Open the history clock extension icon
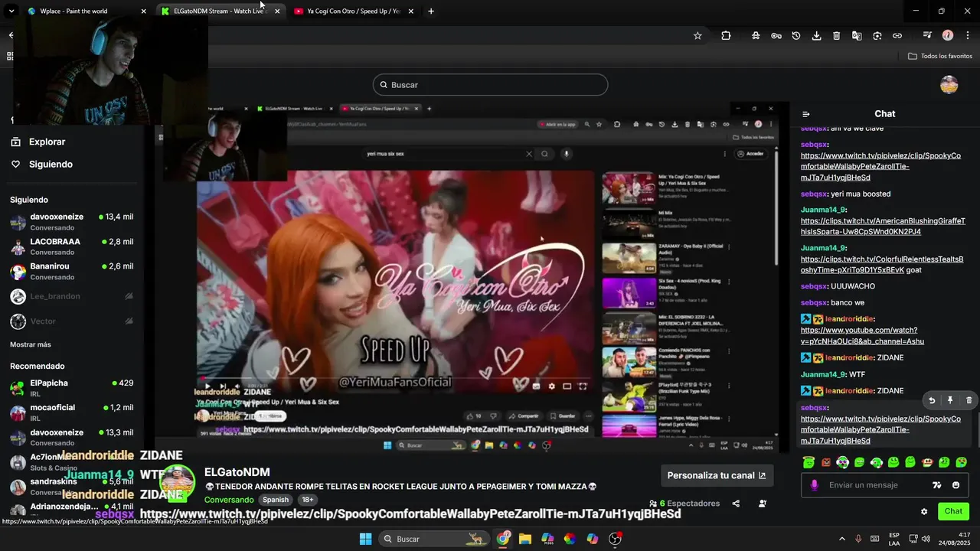 796,35
